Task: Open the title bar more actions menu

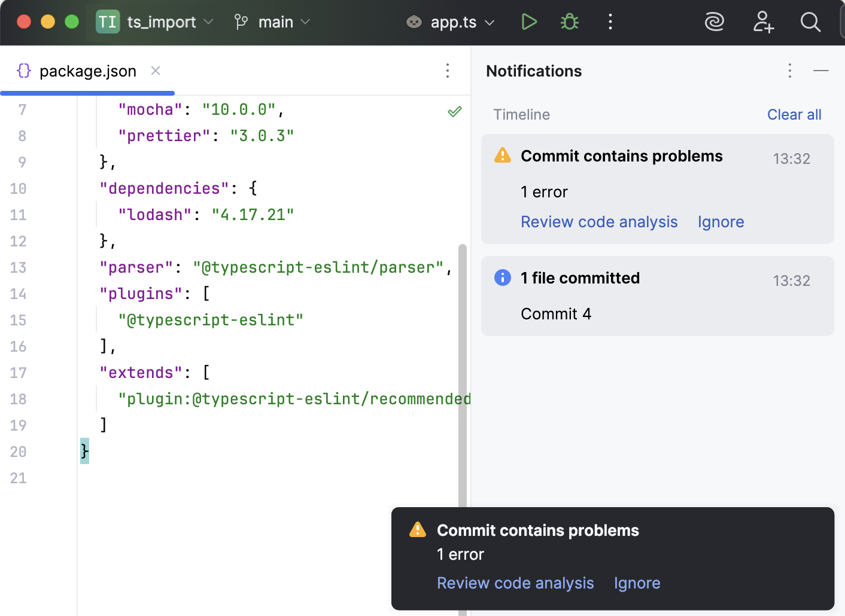Action: (x=610, y=22)
